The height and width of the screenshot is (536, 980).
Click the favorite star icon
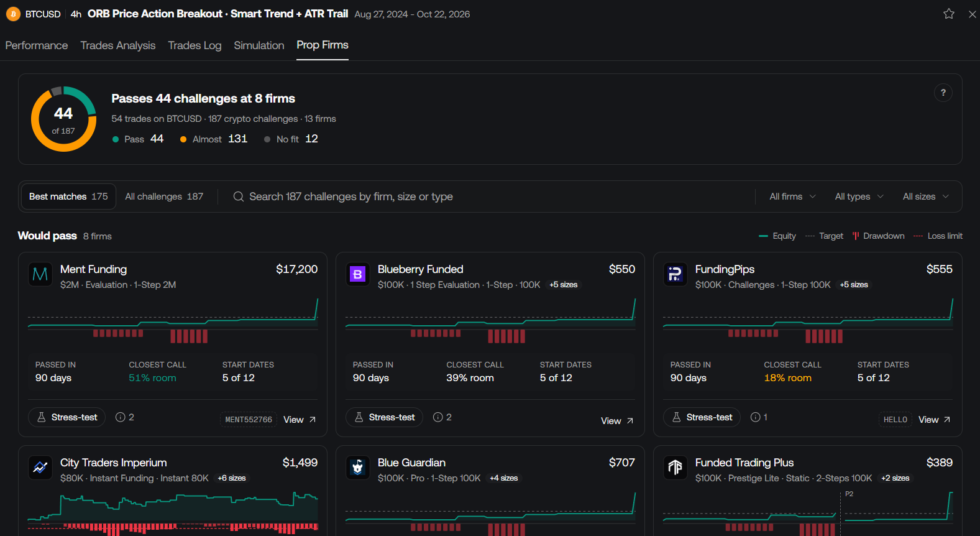coord(949,14)
